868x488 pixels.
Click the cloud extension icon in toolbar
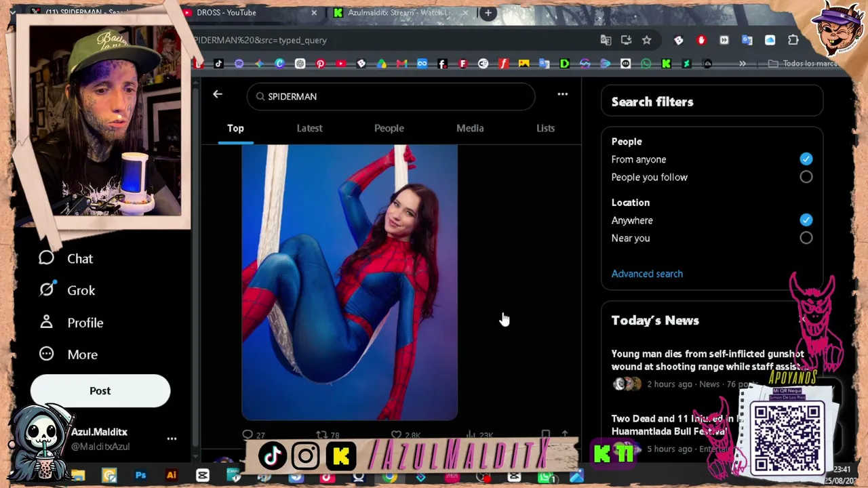770,40
